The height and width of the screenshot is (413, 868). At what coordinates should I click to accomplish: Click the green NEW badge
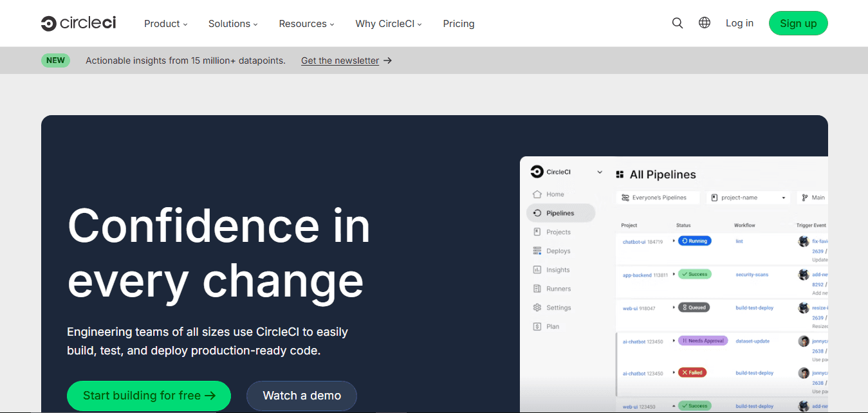coord(55,60)
